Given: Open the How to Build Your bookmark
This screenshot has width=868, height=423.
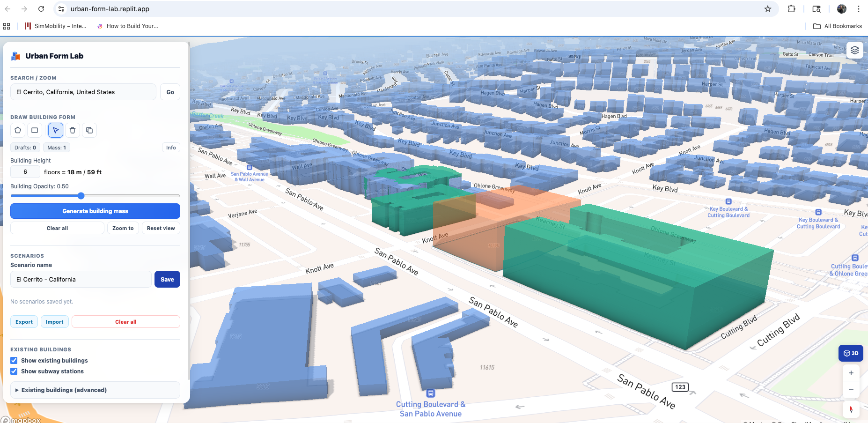Looking at the screenshot, I should tap(127, 26).
